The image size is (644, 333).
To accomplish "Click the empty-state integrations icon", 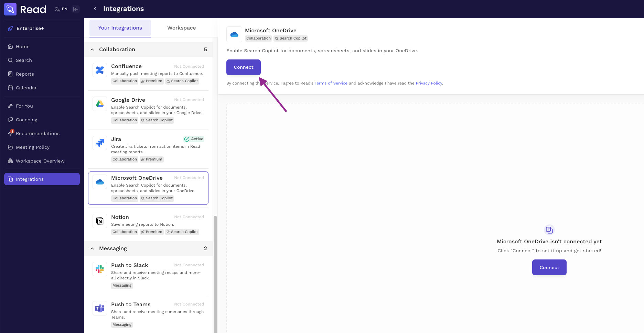I will pyautogui.click(x=549, y=230).
